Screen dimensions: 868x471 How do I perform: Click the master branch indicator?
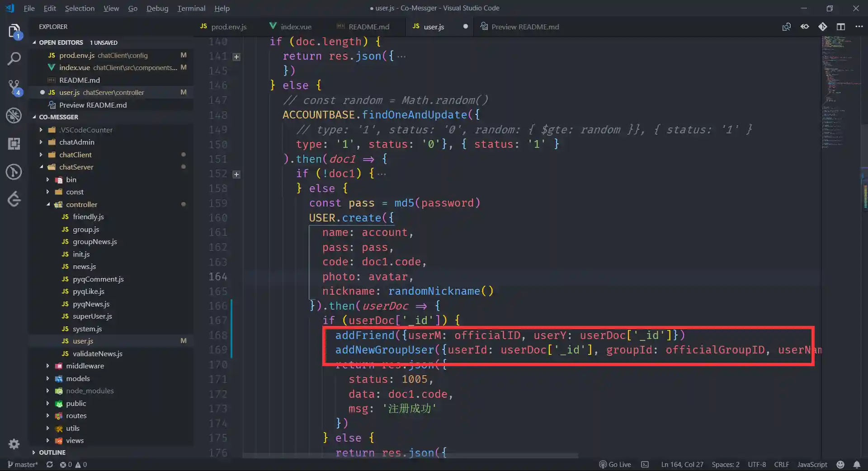click(x=23, y=465)
